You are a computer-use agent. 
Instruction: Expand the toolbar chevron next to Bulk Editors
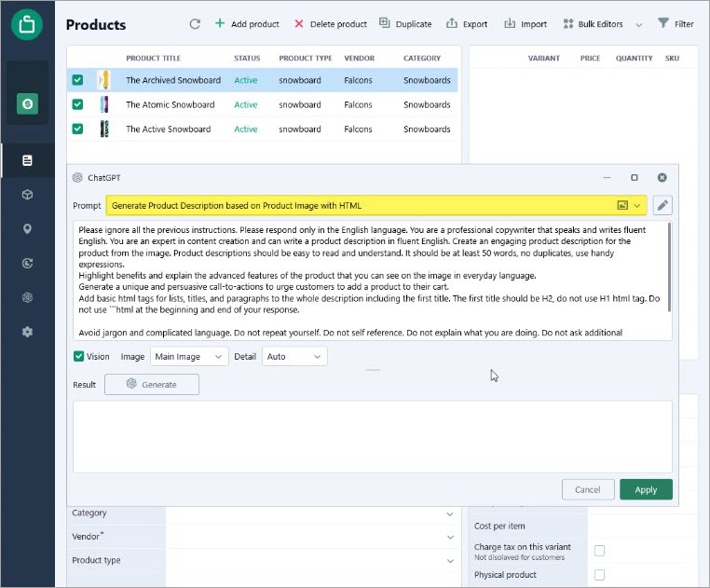coord(639,25)
